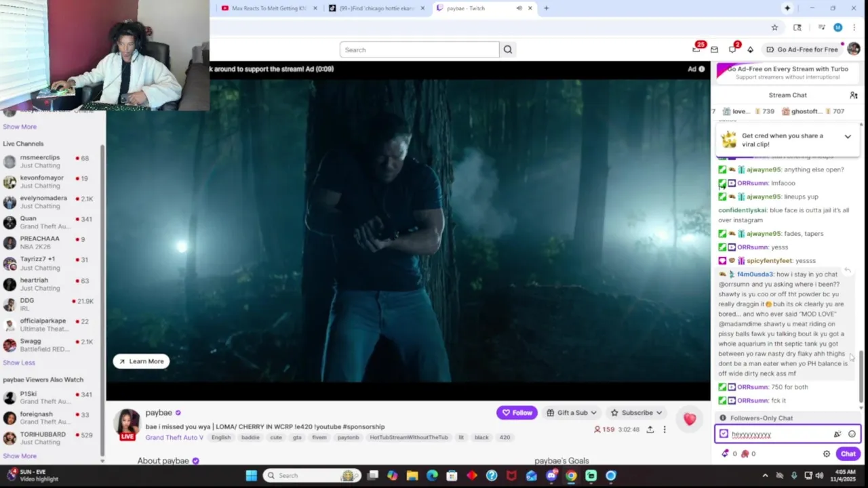Open Chrome from the taskbar
Image resolution: width=868 pixels, height=488 pixels.
point(571,475)
